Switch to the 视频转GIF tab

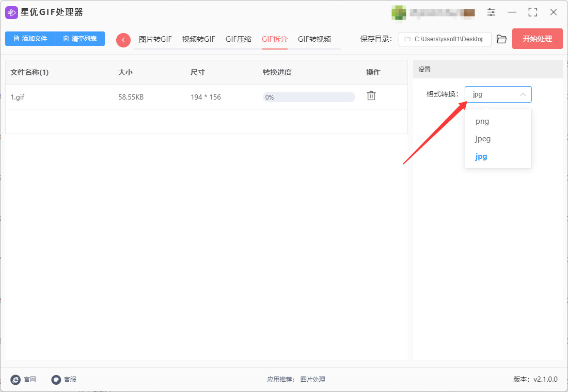pos(198,39)
